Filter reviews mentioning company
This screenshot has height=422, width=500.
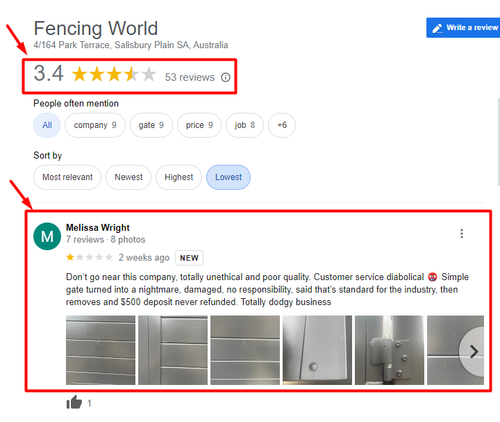95,125
